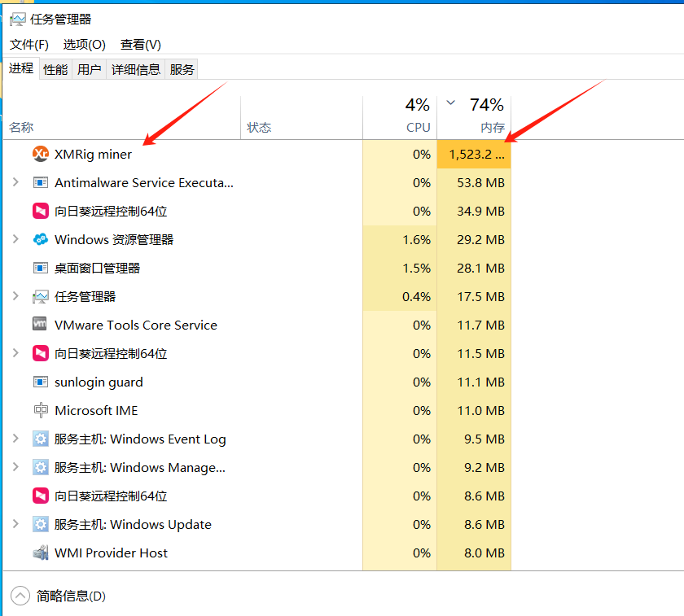684x616 pixels.
Task: Switch to the 详细信息 tab
Action: pos(136,69)
